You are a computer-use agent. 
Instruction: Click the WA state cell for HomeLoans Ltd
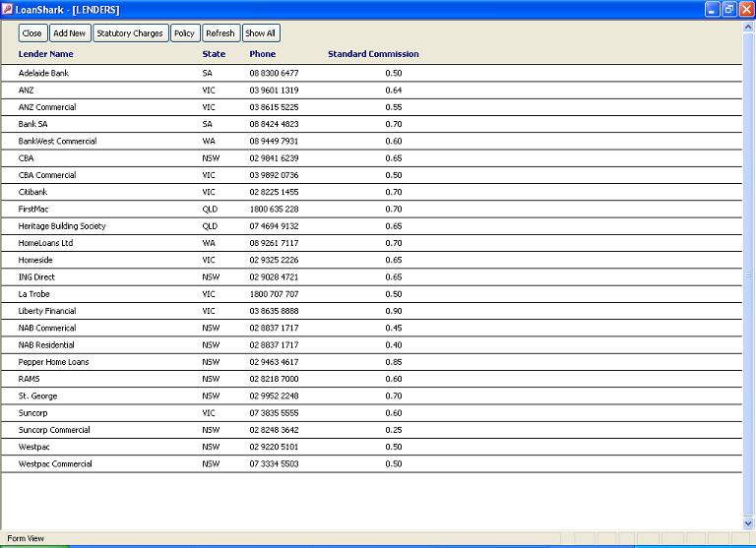[x=209, y=243]
